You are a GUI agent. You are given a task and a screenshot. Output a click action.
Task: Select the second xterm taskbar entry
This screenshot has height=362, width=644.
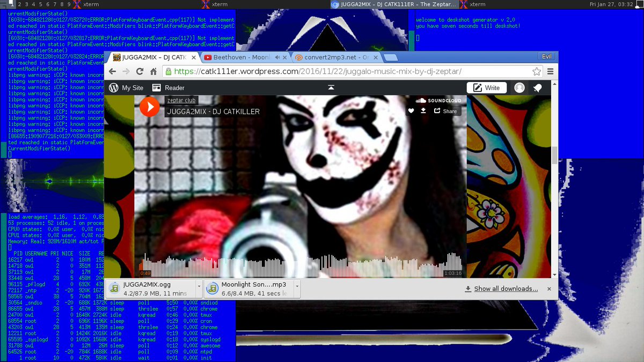[267, 4]
